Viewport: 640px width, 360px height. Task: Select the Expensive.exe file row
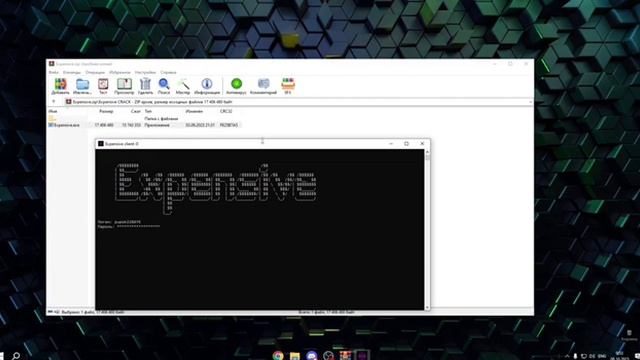pyautogui.click(x=144, y=125)
